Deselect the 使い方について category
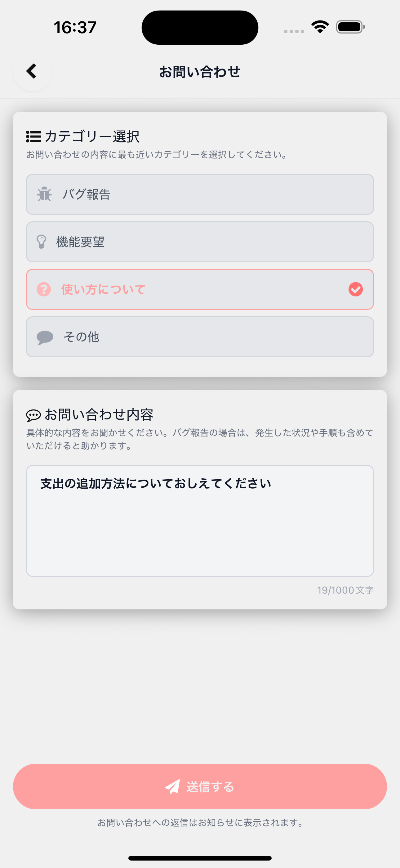 pos(200,289)
